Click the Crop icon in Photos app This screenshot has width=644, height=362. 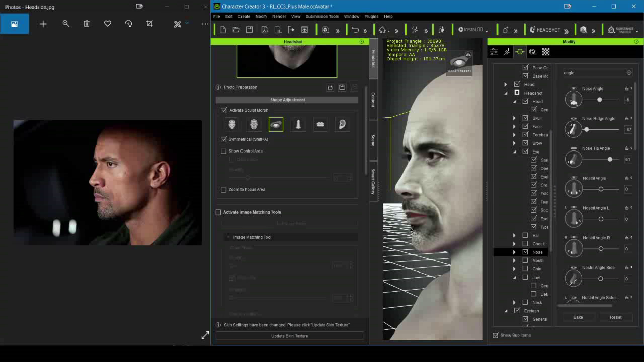[149, 24]
